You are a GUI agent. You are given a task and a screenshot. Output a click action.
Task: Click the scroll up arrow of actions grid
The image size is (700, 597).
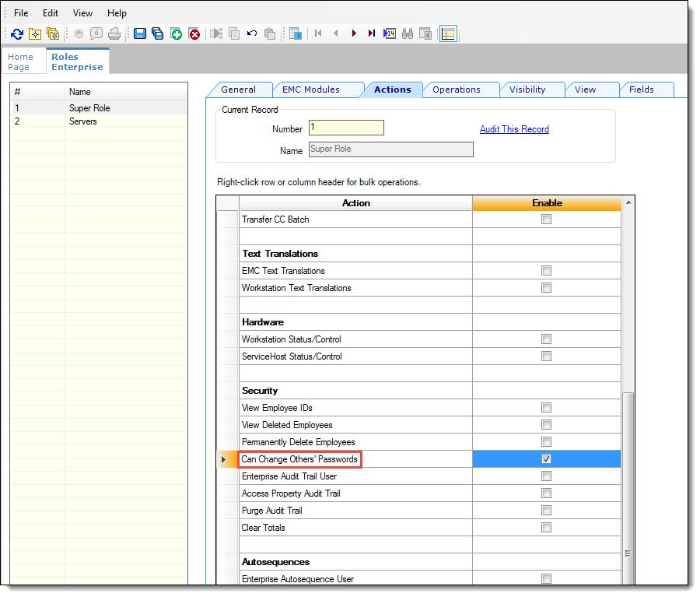click(x=628, y=202)
